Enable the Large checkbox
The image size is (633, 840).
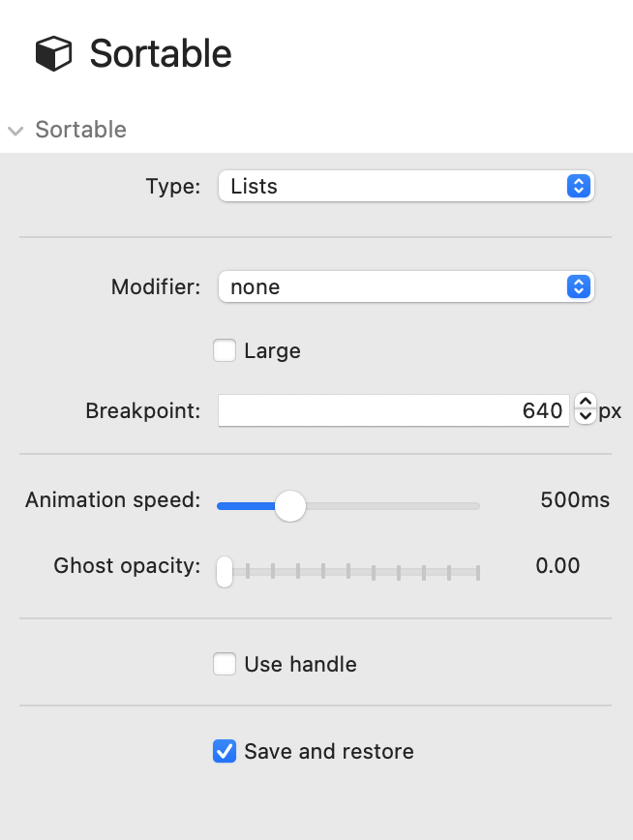pos(225,351)
